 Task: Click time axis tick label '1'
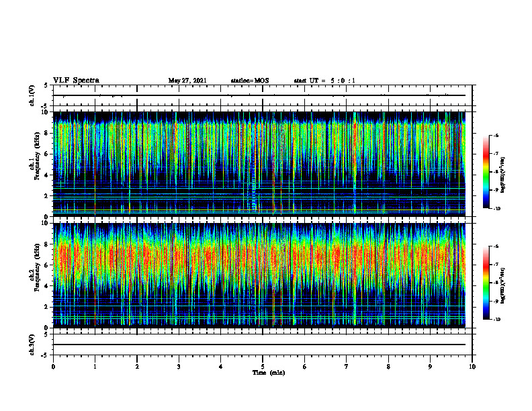pos(95,367)
